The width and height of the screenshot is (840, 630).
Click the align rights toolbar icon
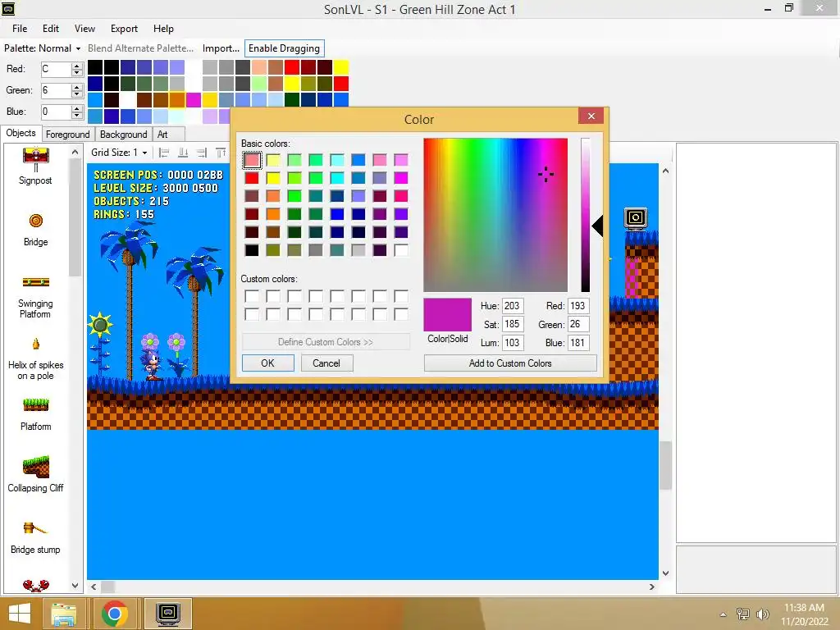202,153
